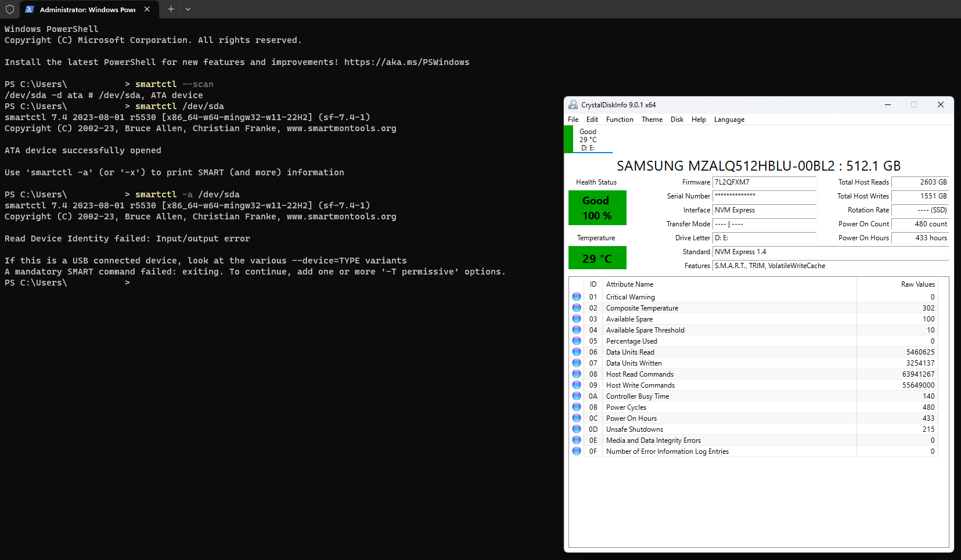The image size is (961, 560).
Task: Click the Composite Temperature health indicator
Action: (x=576, y=308)
